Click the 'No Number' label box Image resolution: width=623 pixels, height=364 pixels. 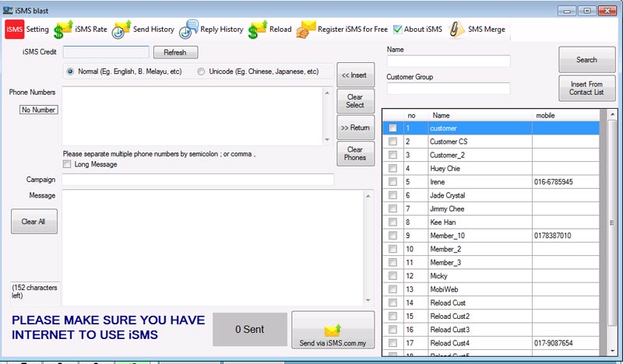[x=38, y=110]
